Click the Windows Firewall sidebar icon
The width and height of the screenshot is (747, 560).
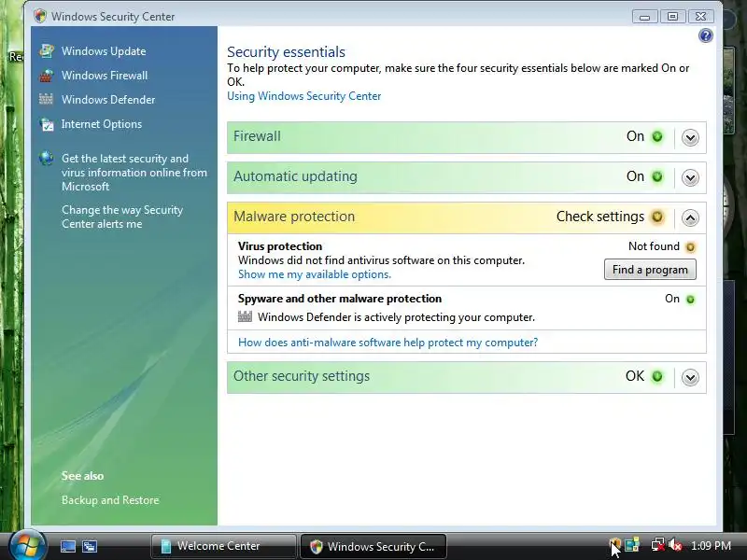pos(47,76)
